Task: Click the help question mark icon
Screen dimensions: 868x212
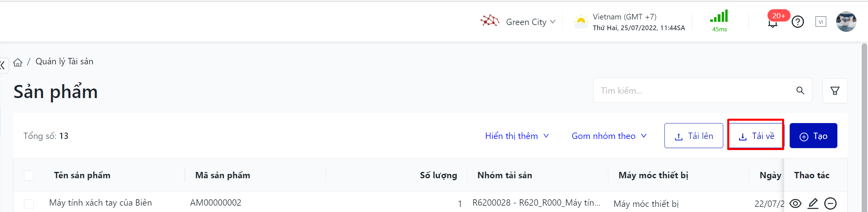Action: point(798,22)
